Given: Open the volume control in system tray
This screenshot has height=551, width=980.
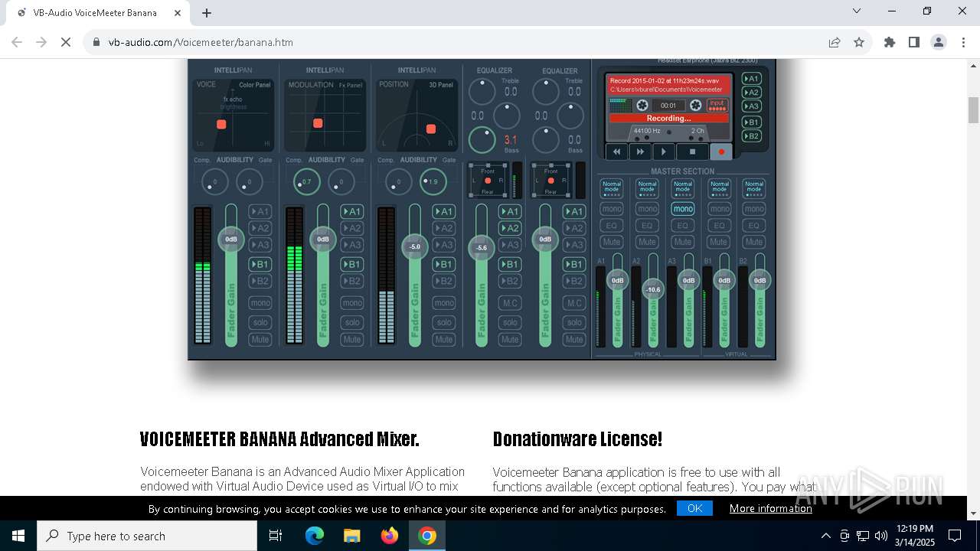Looking at the screenshot, I should coord(881,536).
